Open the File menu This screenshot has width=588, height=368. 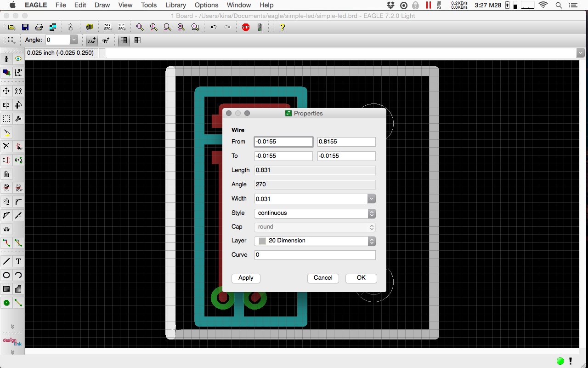tap(61, 5)
